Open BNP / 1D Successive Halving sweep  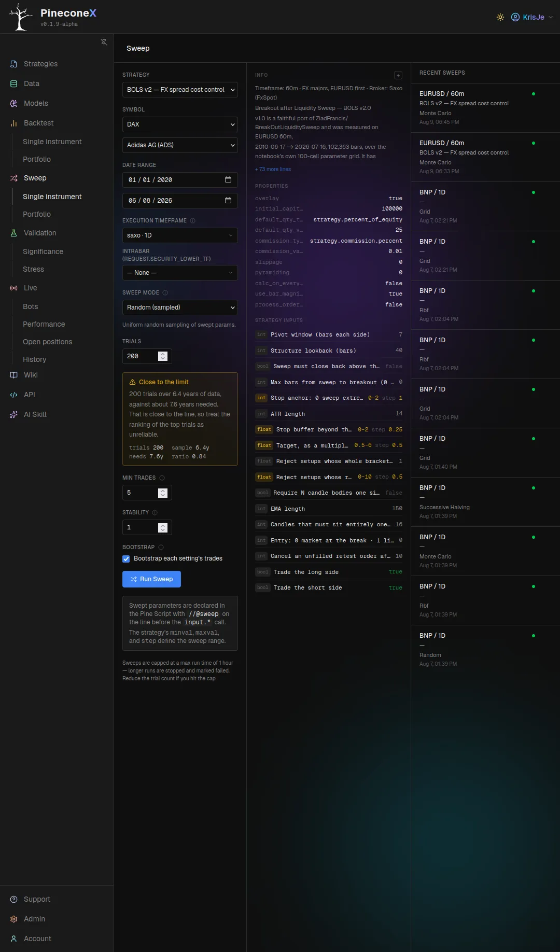click(485, 502)
